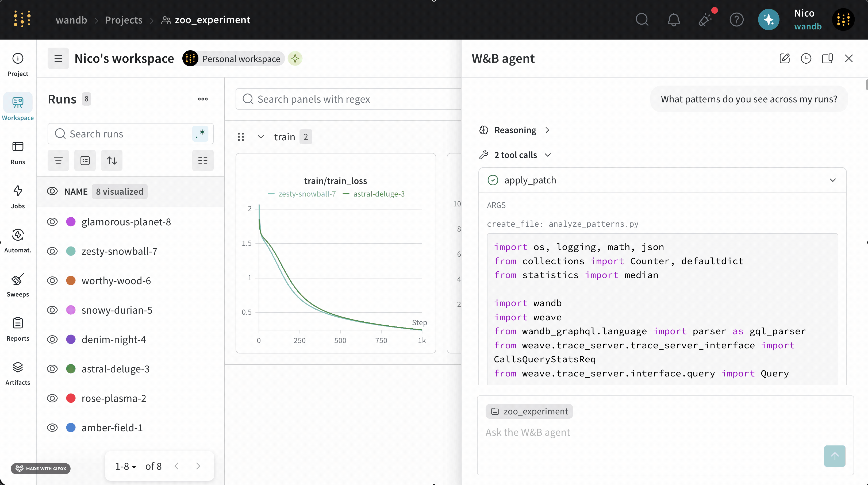
Task: Open the party popper what's-new icon
Action: click(705, 19)
